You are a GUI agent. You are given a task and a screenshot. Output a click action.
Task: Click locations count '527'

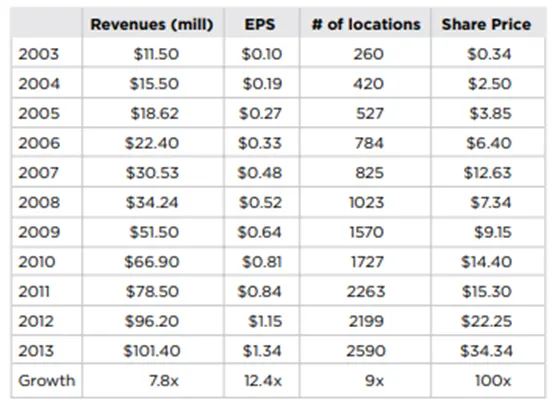pos(370,113)
